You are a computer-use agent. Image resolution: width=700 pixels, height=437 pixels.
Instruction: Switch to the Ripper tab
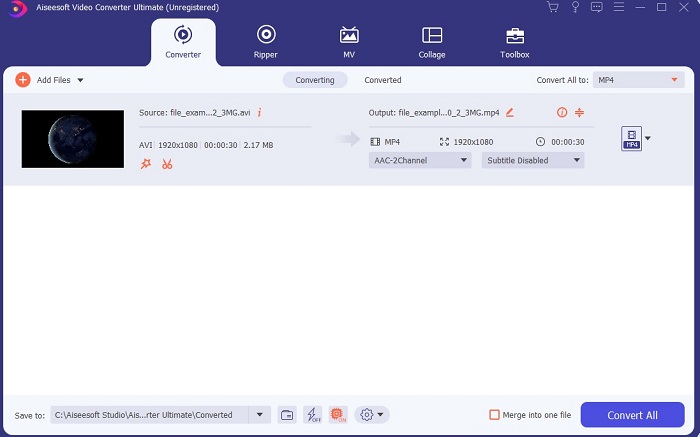click(x=266, y=43)
